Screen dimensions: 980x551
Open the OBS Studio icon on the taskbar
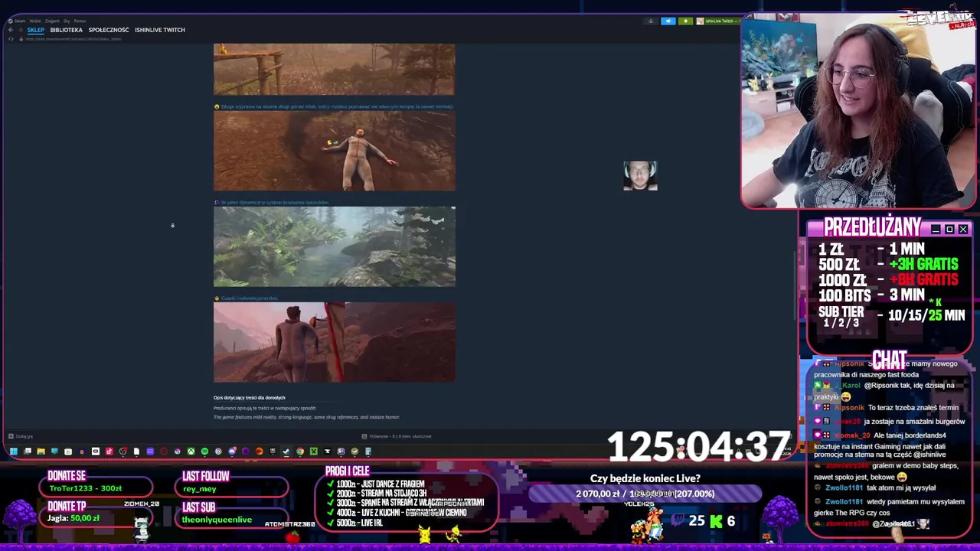122,452
